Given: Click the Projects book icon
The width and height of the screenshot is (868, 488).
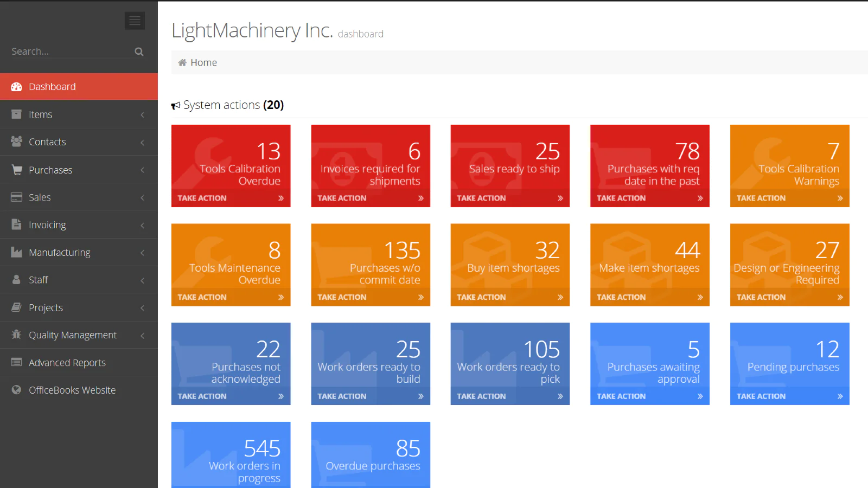Looking at the screenshot, I should pyautogui.click(x=16, y=307).
